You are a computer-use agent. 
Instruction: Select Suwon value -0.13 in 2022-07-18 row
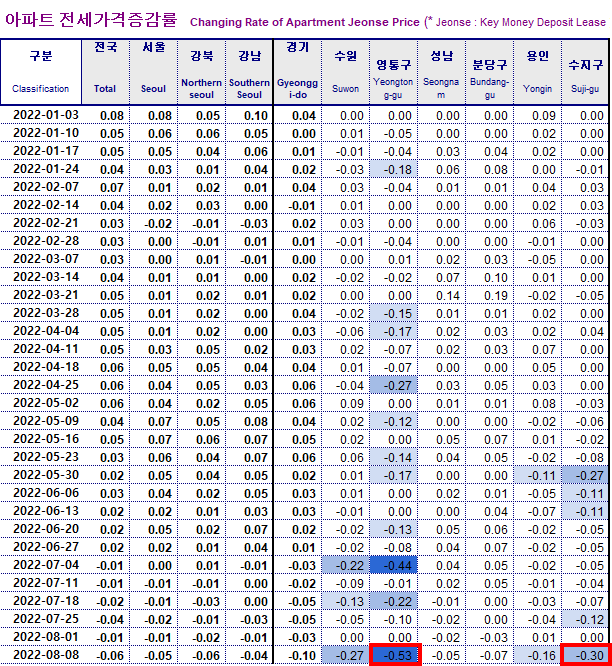346,601
